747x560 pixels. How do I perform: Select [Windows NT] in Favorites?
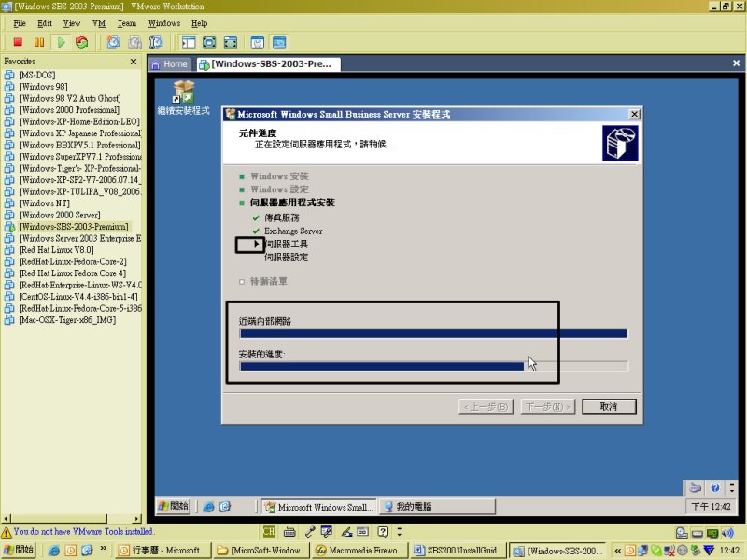(44, 203)
